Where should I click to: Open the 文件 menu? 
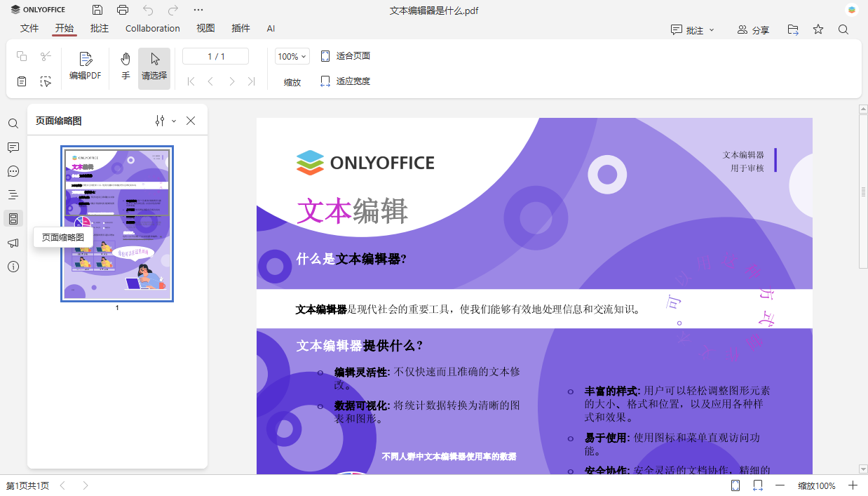[x=29, y=28]
